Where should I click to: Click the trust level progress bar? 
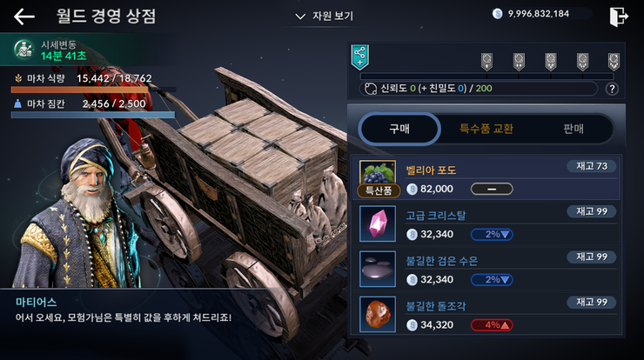(x=487, y=77)
